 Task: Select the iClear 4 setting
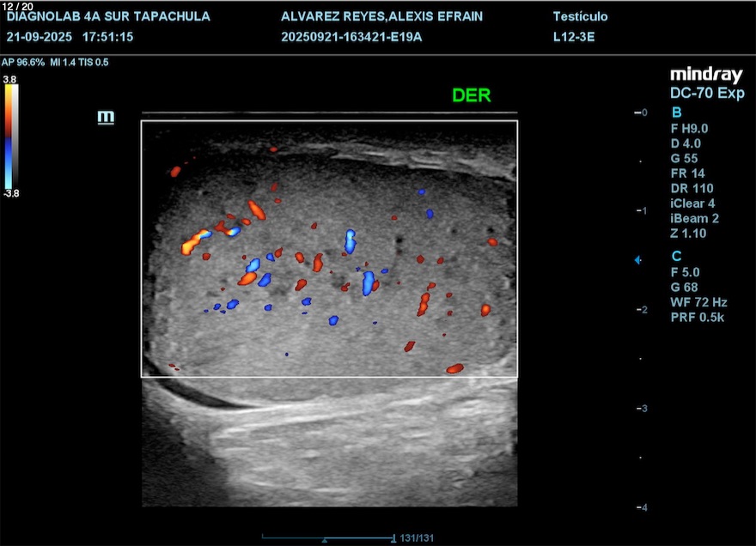point(692,203)
